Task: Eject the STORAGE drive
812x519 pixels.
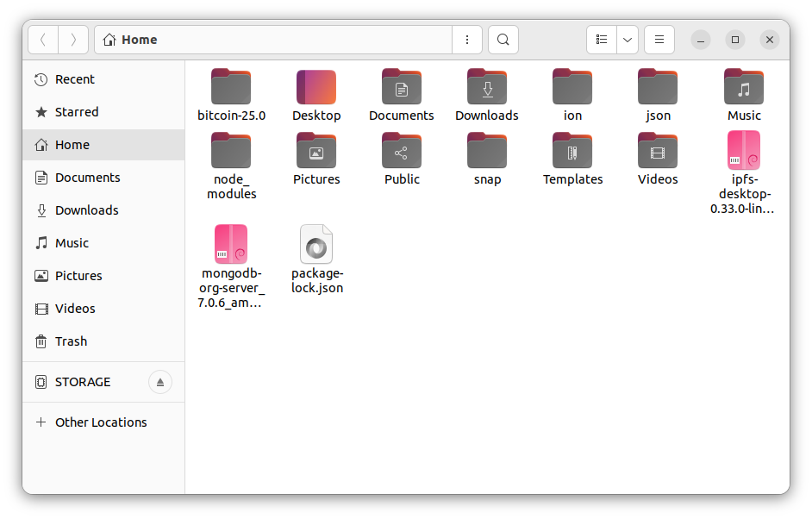Action: tap(160, 382)
